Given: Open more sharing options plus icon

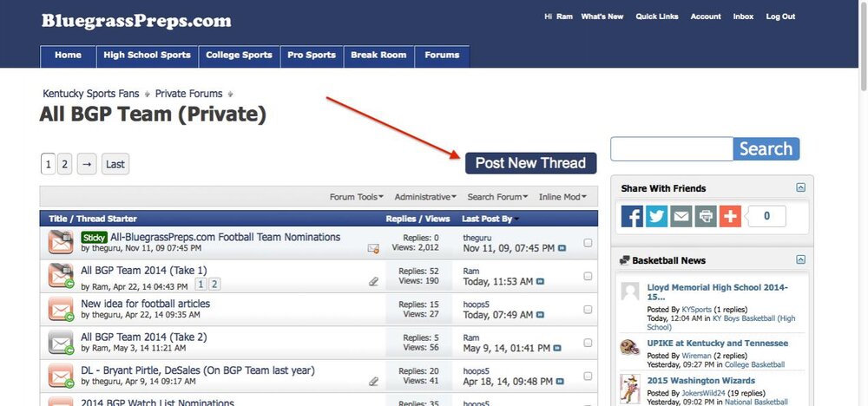Looking at the screenshot, I should (x=730, y=216).
